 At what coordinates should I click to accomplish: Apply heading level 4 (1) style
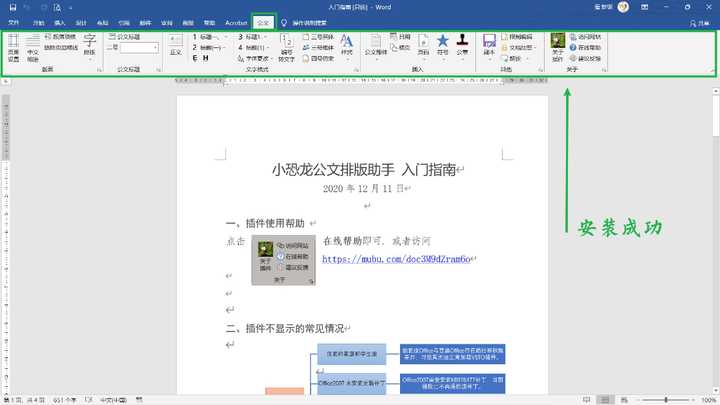[x=252, y=47]
